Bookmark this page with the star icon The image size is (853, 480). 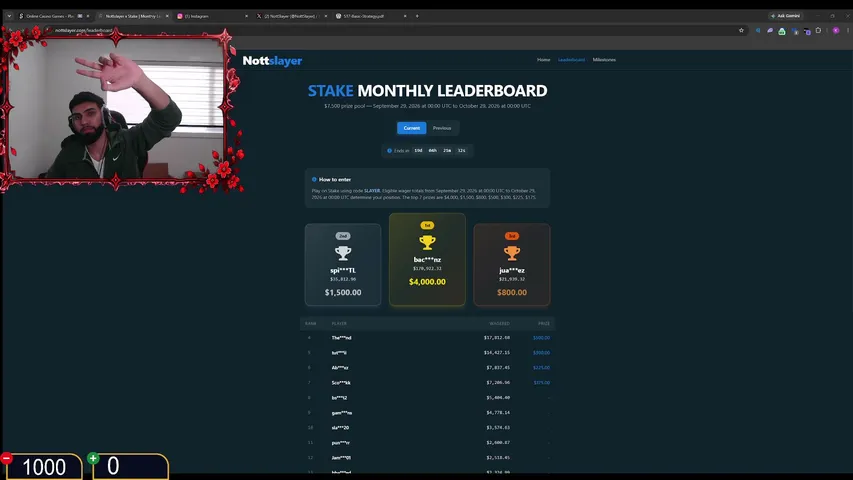pos(741,30)
